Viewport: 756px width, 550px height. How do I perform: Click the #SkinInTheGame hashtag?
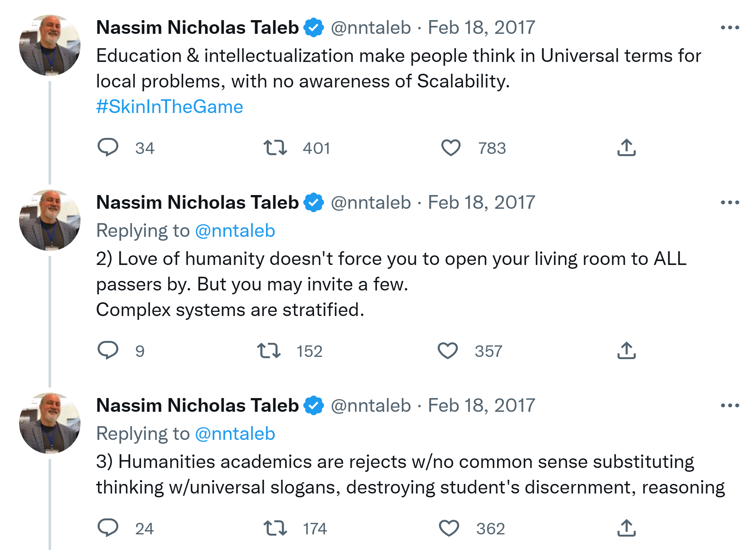(x=169, y=107)
